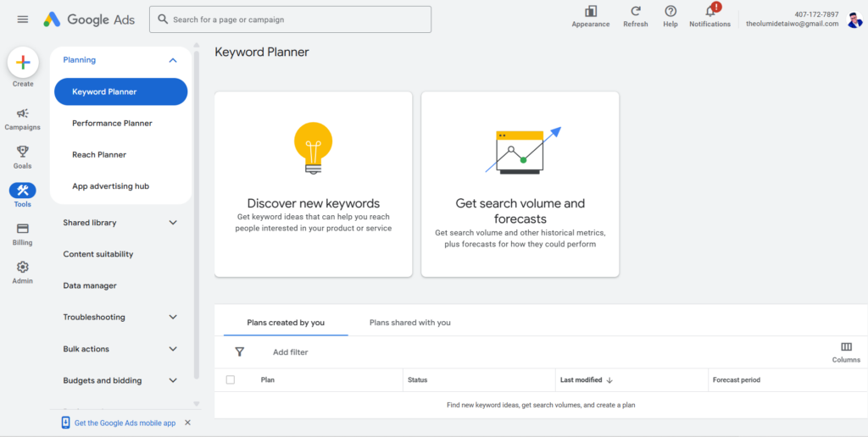The image size is (868, 437).
Task: Open the hamburger main menu
Action: (23, 19)
